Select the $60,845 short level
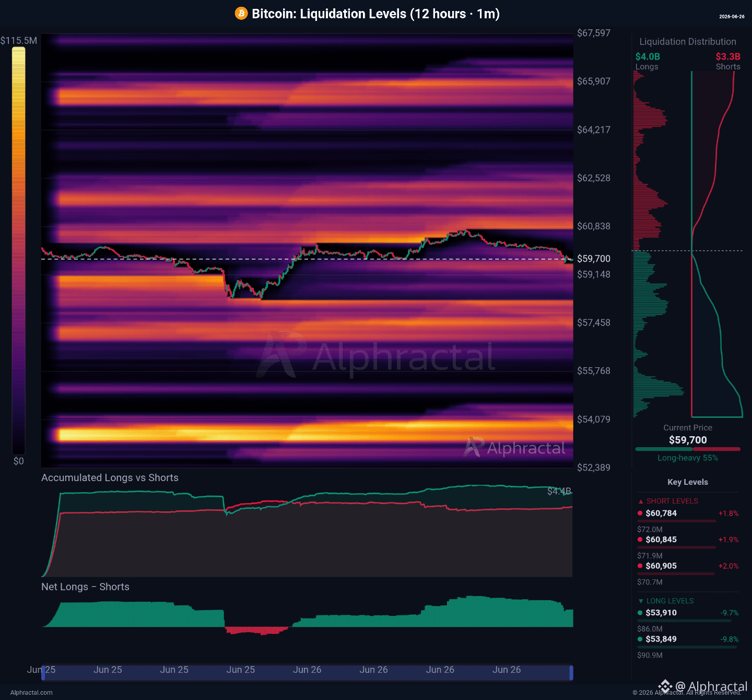Viewport: 752px width, 700px height. pos(661,540)
